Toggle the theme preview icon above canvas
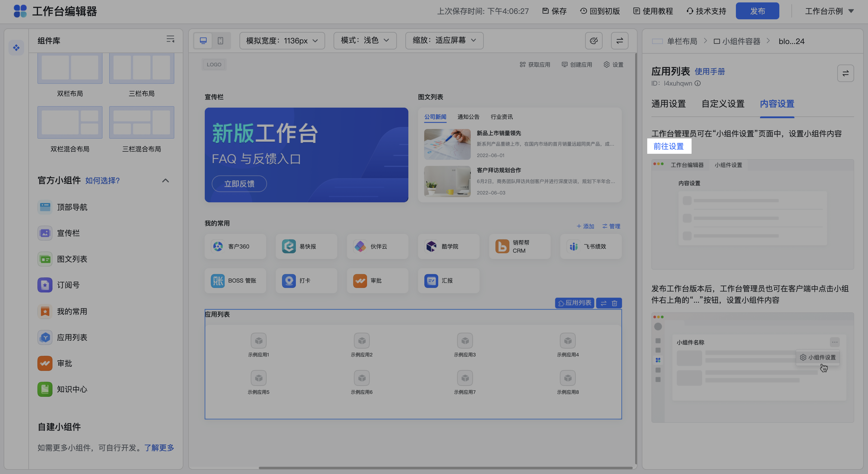Screen dimensions: 868x474 pyautogui.click(x=593, y=40)
